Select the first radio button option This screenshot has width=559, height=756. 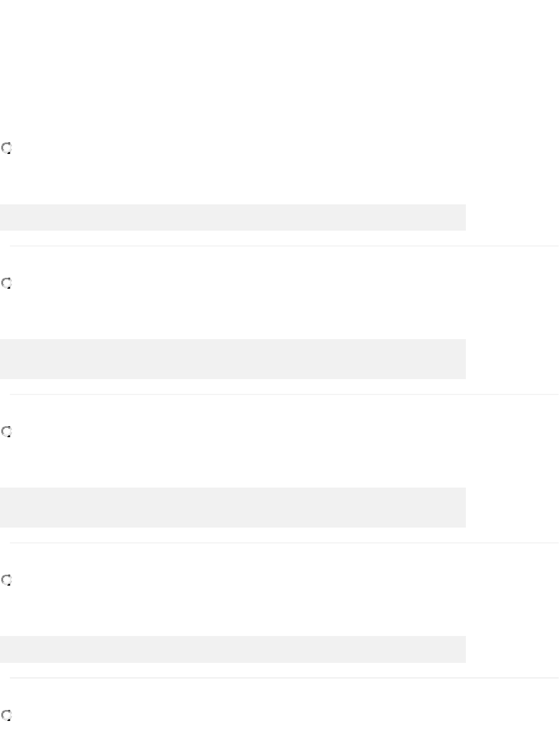coord(7,148)
